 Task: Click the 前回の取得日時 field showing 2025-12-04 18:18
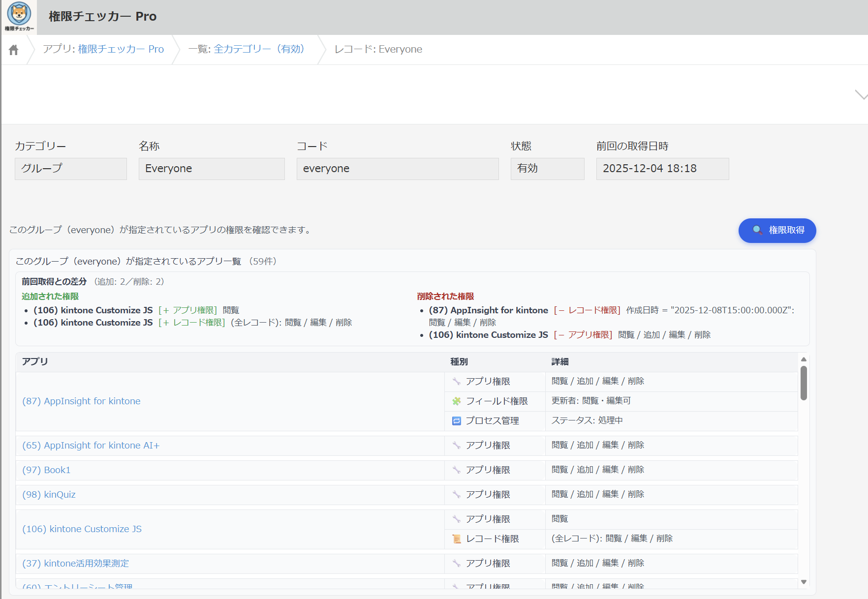tap(663, 169)
